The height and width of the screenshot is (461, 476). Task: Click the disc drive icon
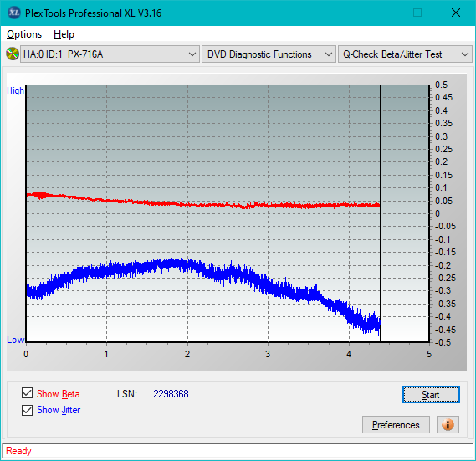(13, 54)
